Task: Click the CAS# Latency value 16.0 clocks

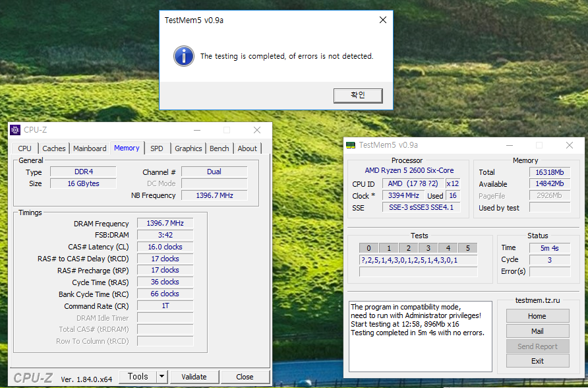Action: 165,247
